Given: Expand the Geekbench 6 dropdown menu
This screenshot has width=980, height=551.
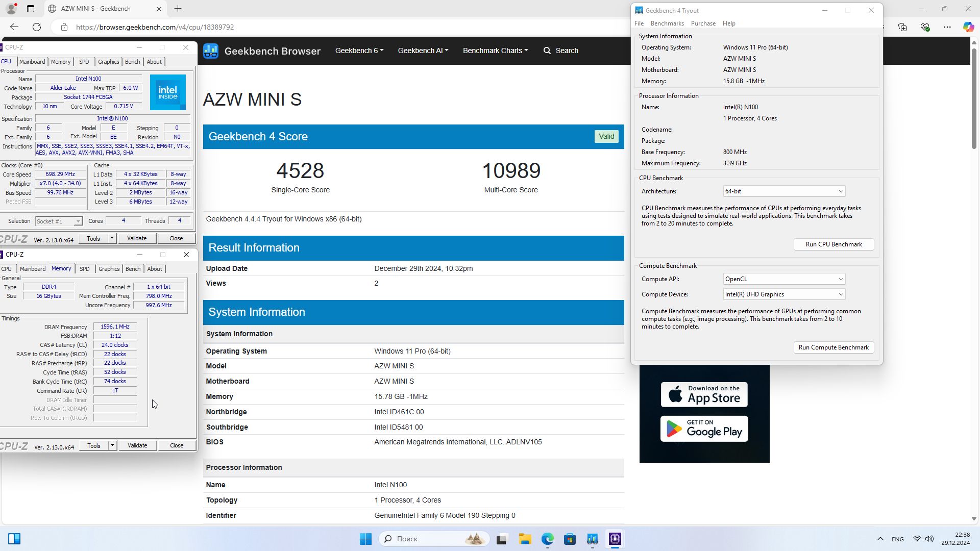Looking at the screenshot, I should coord(359,51).
